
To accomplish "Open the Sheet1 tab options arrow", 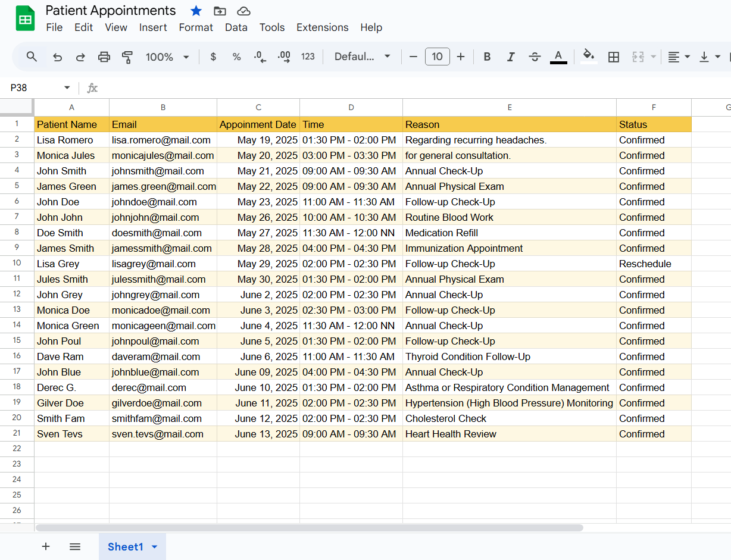I will pyautogui.click(x=155, y=547).
